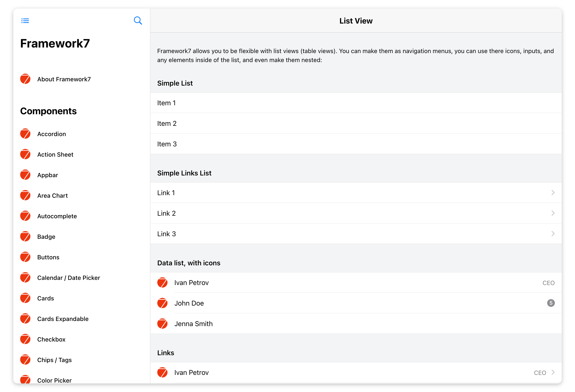The image size is (575, 392).
Task: Open About Framework7 link
Action: (x=64, y=79)
